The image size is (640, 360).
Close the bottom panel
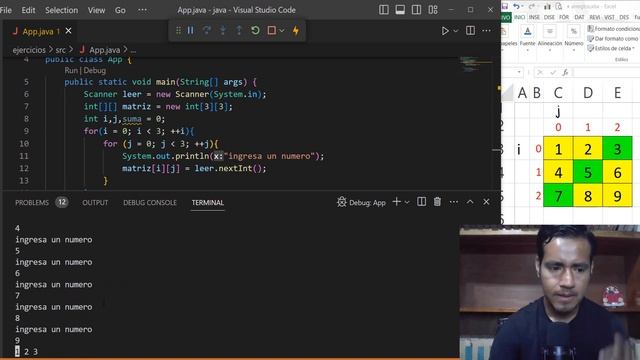coord(486,202)
